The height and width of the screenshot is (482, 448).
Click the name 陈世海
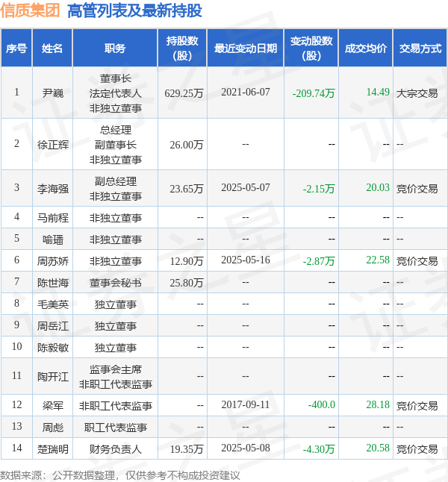coord(52,283)
